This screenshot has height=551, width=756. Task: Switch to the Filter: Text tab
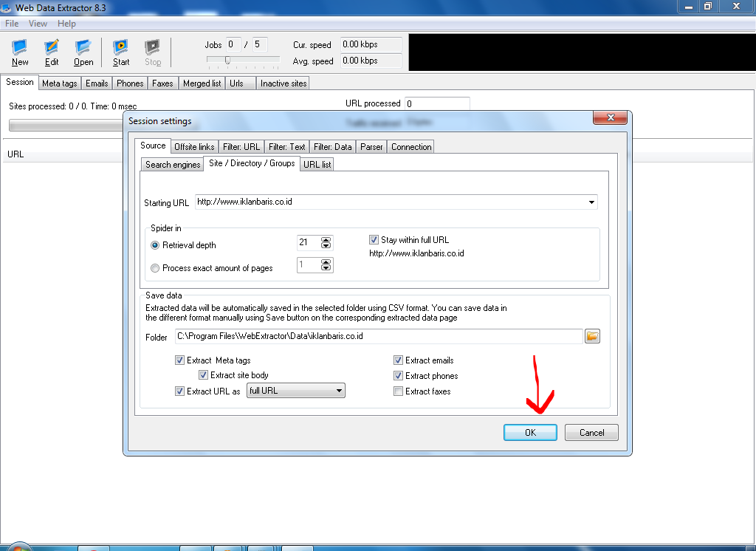(287, 147)
